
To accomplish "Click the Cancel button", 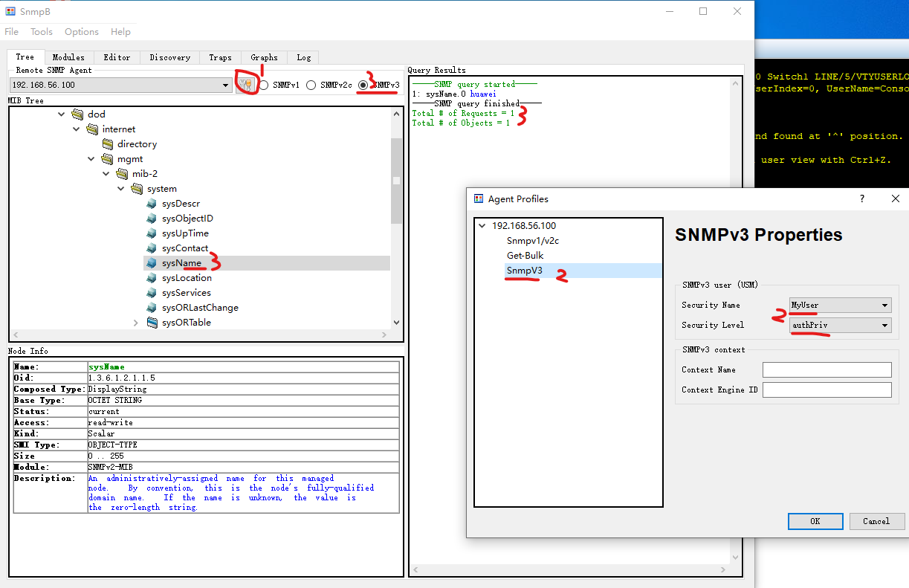I will 877,521.
